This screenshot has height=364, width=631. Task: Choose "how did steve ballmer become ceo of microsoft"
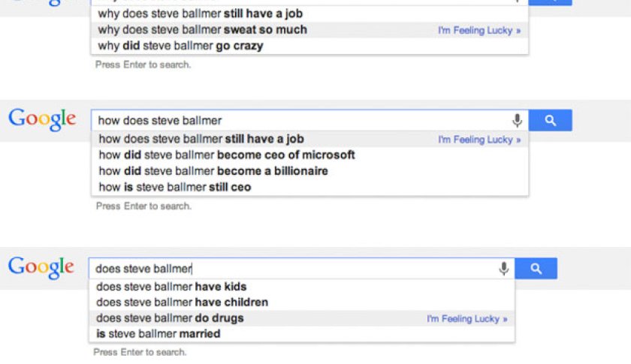[x=227, y=155]
